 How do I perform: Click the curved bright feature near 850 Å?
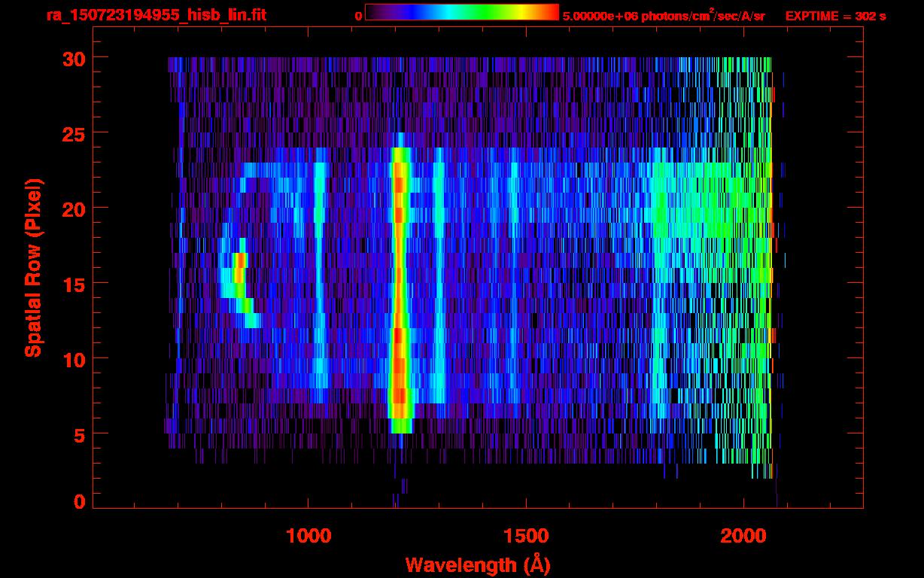tap(239, 283)
